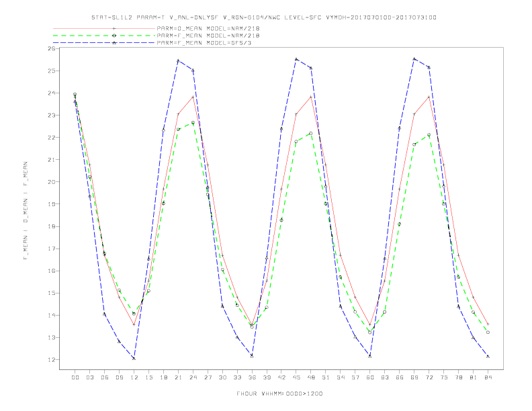Viewport: 532px width, 411px height.
Task: Click y-axis tick label 16
Action: click(51, 271)
